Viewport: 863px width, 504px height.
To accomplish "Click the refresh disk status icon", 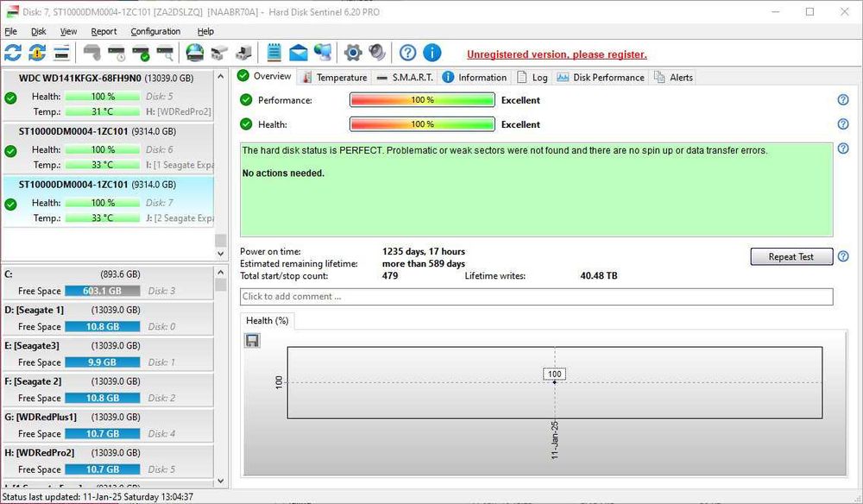I will tap(13, 53).
